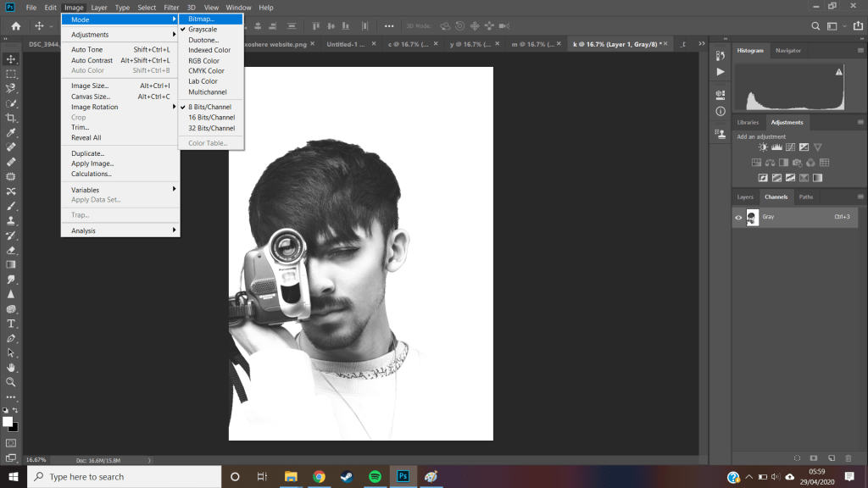
Task: Switch to the Navigator tab
Action: 787,51
